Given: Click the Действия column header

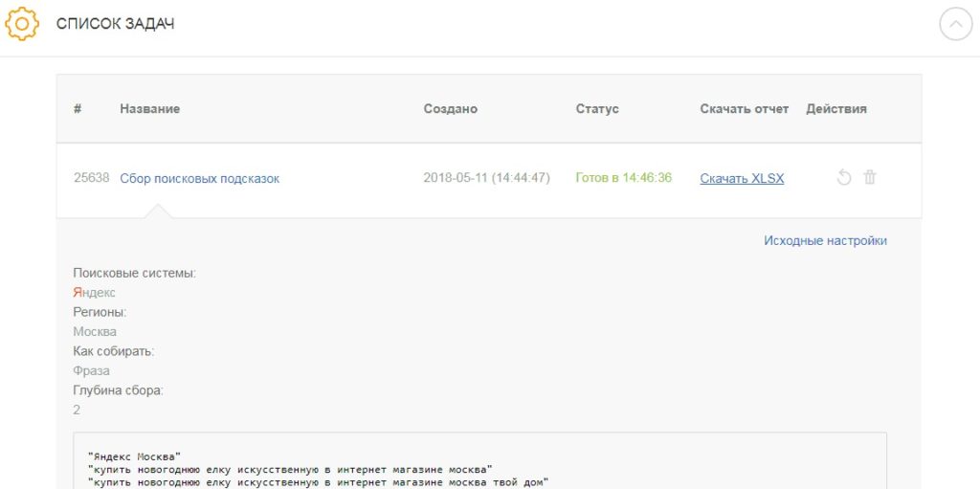Looking at the screenshot, I should (x=836, y=109).
